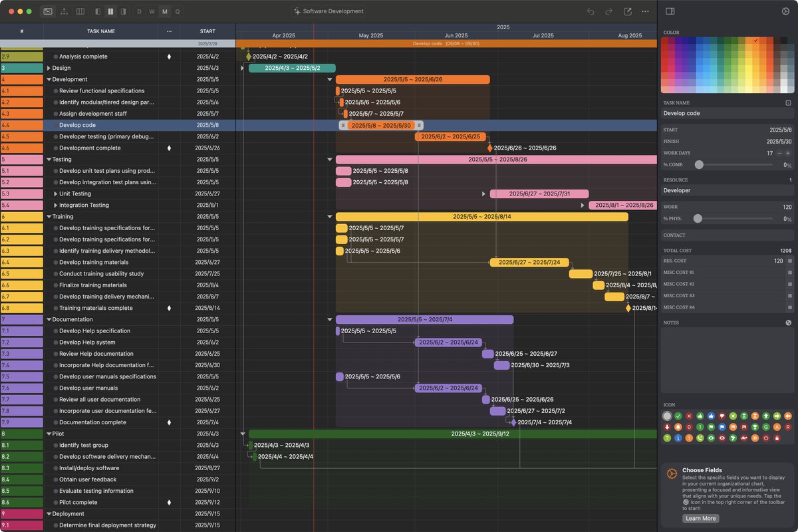Show only the left pane layout
The image size is (798, 532).
[x=98, y=11]
